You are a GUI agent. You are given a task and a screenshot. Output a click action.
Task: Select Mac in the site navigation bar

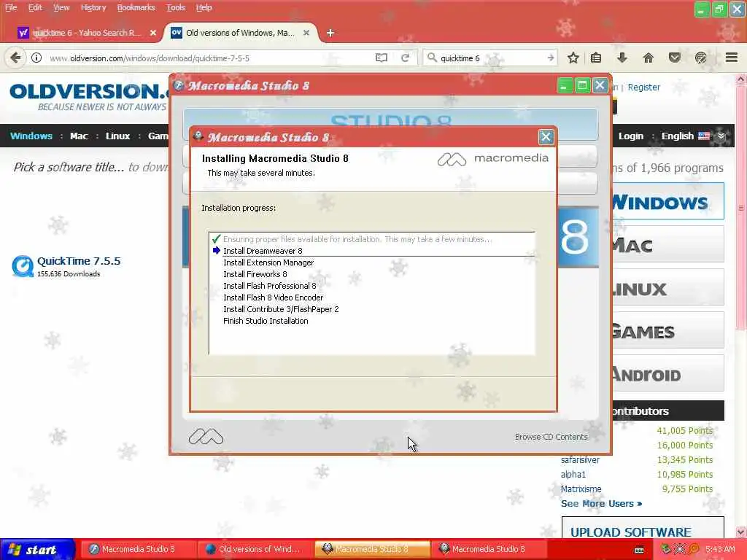(79, 136)
